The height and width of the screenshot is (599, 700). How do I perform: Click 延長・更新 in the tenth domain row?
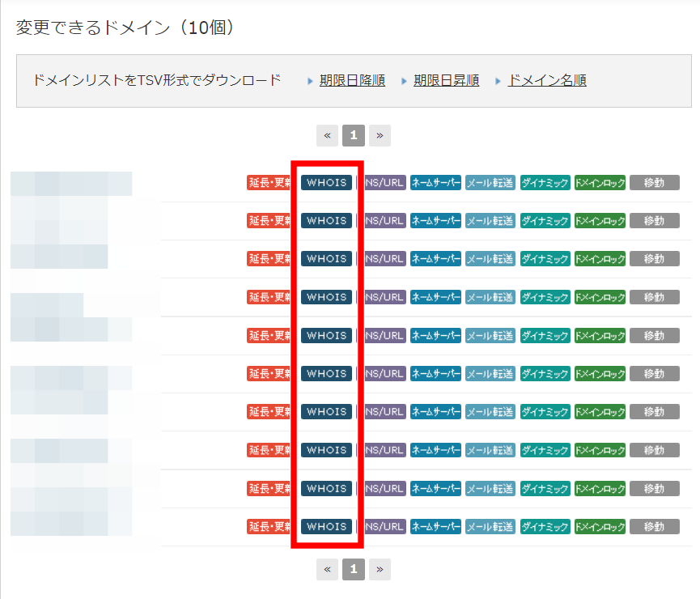[x=269, y=526]
